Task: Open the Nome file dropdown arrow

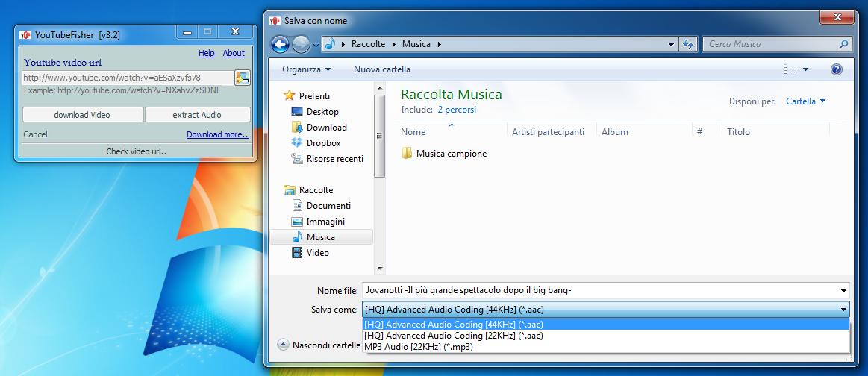Action: (x=843, y=291)
